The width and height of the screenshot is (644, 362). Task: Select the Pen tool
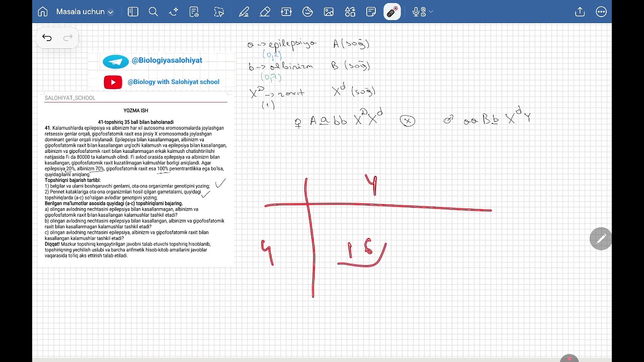coord(244,12)
